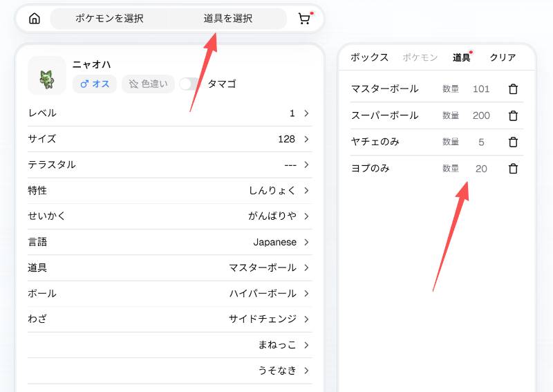553x392 pixels.
Task: Edit ヤチェのみ quantity 5
Action: 481,142
